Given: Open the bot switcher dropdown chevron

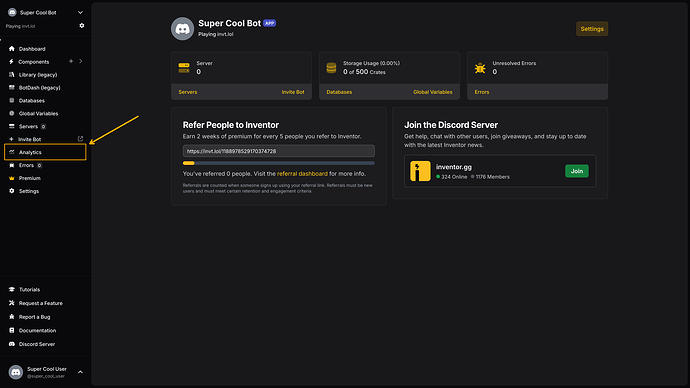Looking at the screenshot, I should [x=80, y=13].
